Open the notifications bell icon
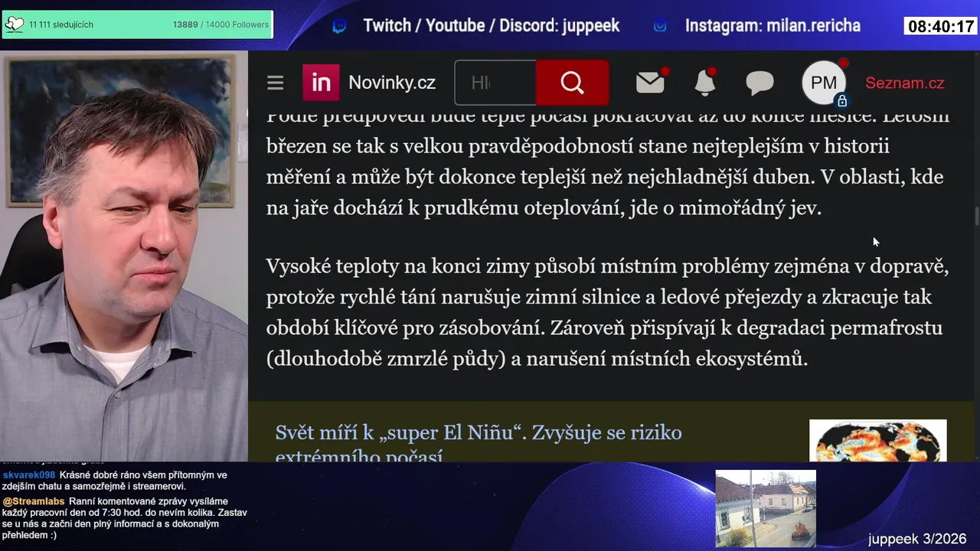Viewport: 980px width, 551px height. [704, 83]
